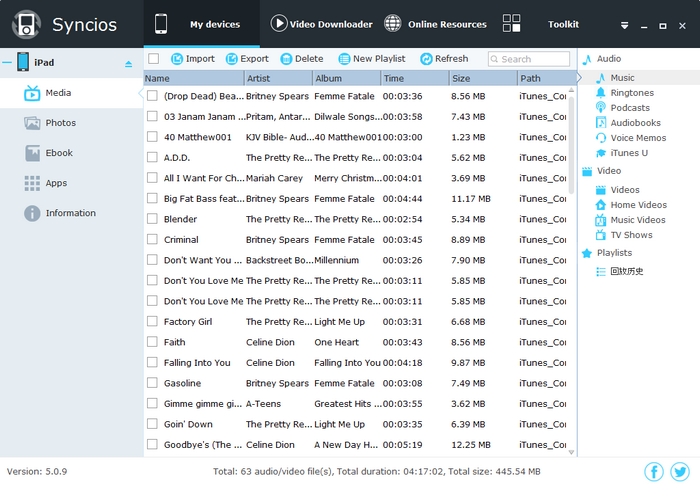The height and width of the screenshot is (487, 700).
Task: Open the Facebook page icon
Action: [x=654, y=472]
